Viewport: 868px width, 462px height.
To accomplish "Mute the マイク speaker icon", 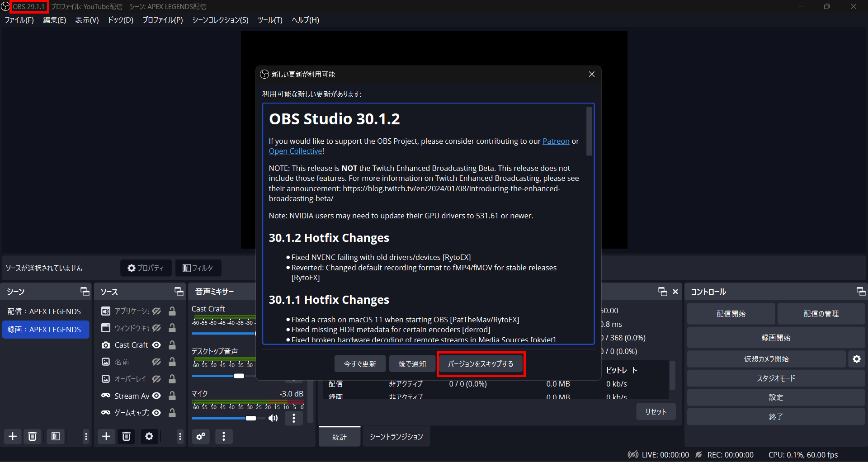I will [273, 418].
